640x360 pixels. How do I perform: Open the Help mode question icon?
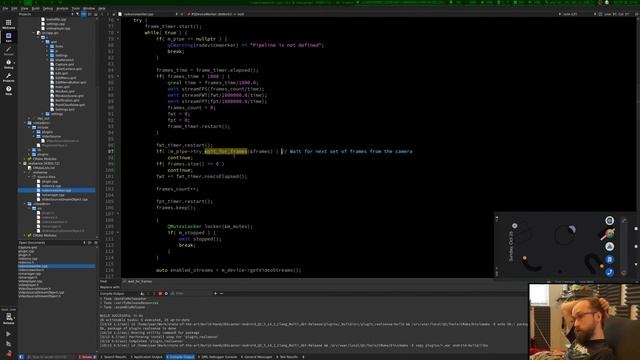(9, 91)
